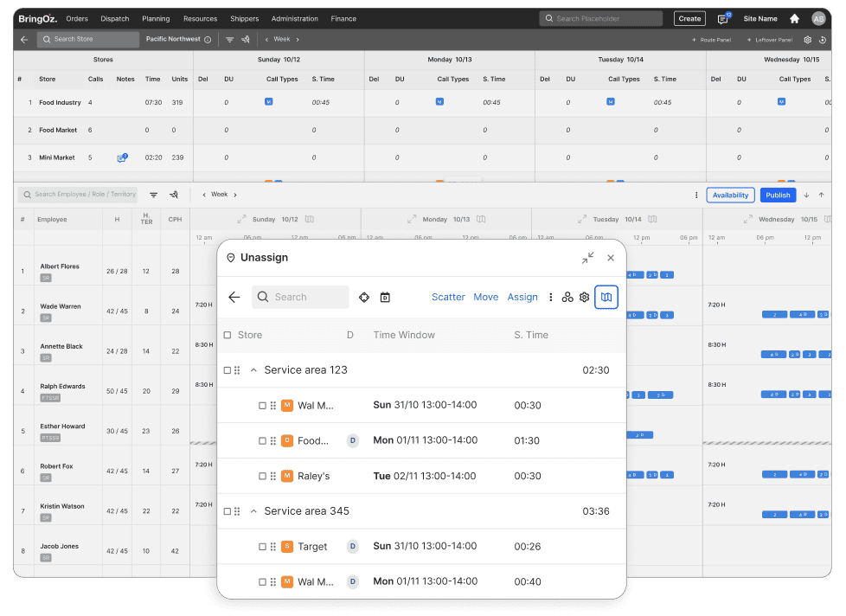Open filter icon in stores toolbar
Screen dimensions: 846x616
(x=230, y=40)
